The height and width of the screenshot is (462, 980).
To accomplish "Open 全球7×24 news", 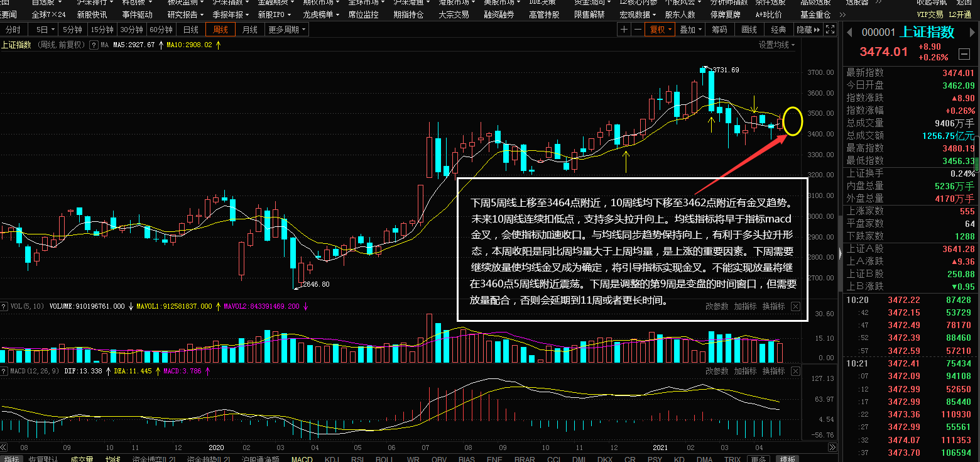I will 48,14.
